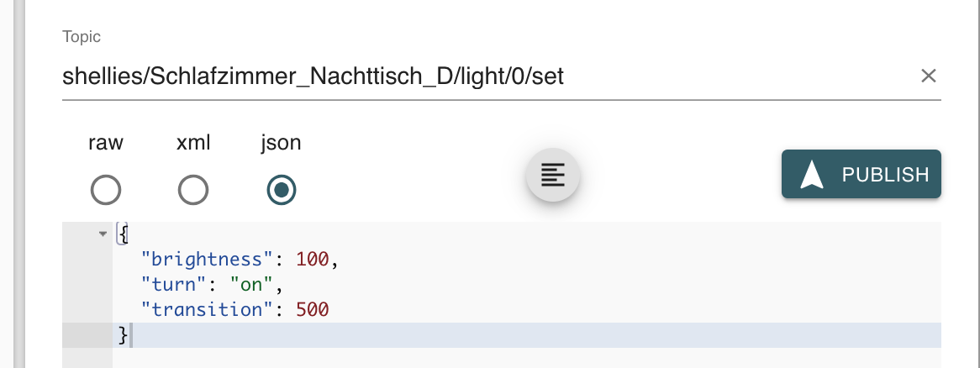Image resolution: width=980 pixels, height=368 pixels.
Task: Click the opening brace in editor
Action: pyautogui.click(x=123, y=234)
